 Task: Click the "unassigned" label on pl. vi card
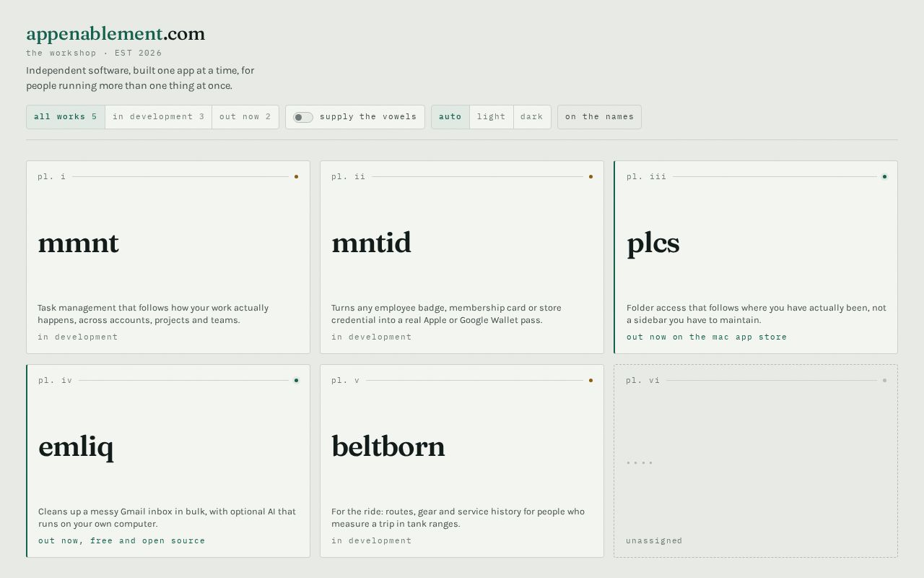[x=654, y=540]
